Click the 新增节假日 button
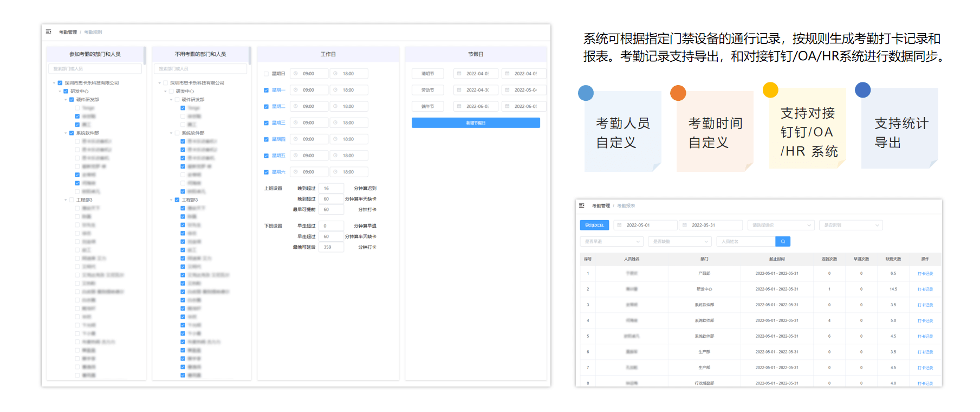This screenshot has height=412, width=980. [476, 123]
